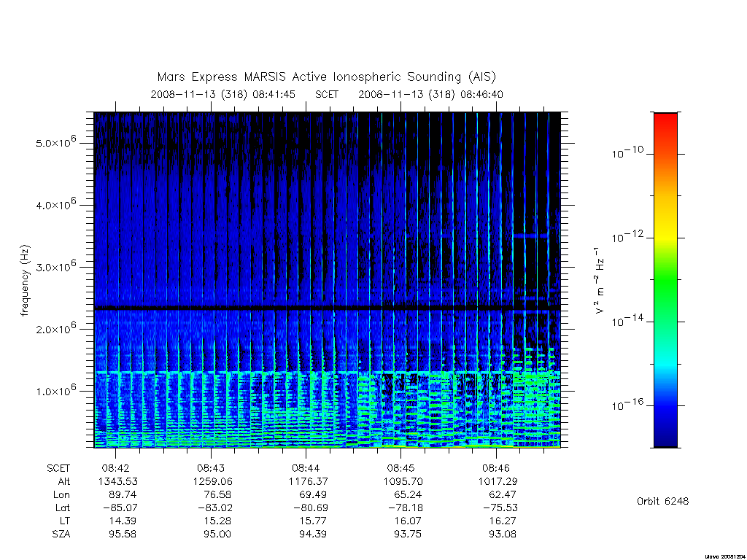
Task: Click the longitude value 76.58
Action: click(217, 495)
